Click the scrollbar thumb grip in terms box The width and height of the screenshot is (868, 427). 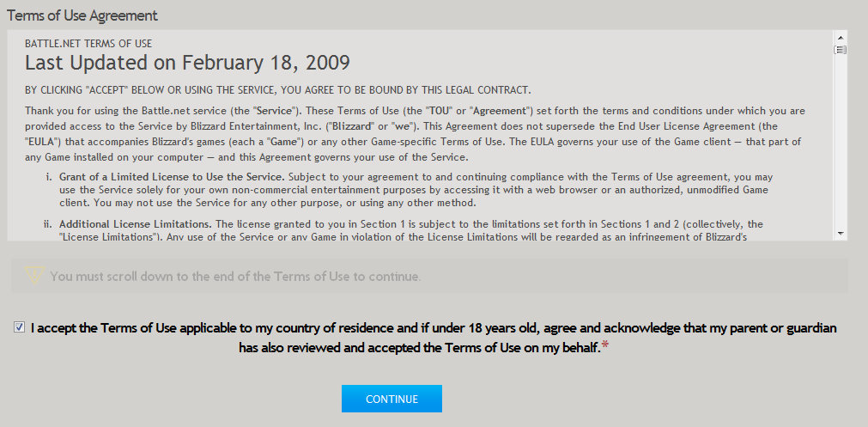pos(841,50)
